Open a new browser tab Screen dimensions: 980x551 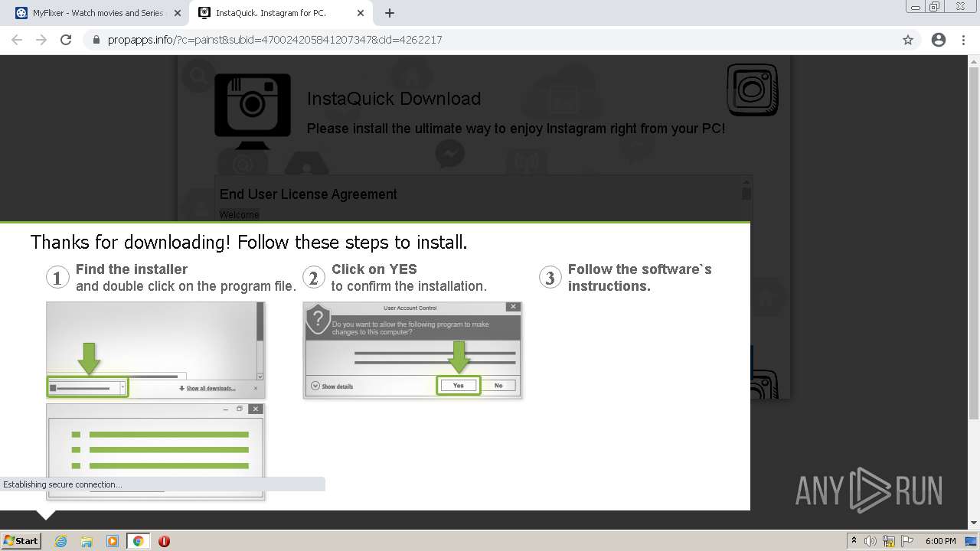click(390, 13)
